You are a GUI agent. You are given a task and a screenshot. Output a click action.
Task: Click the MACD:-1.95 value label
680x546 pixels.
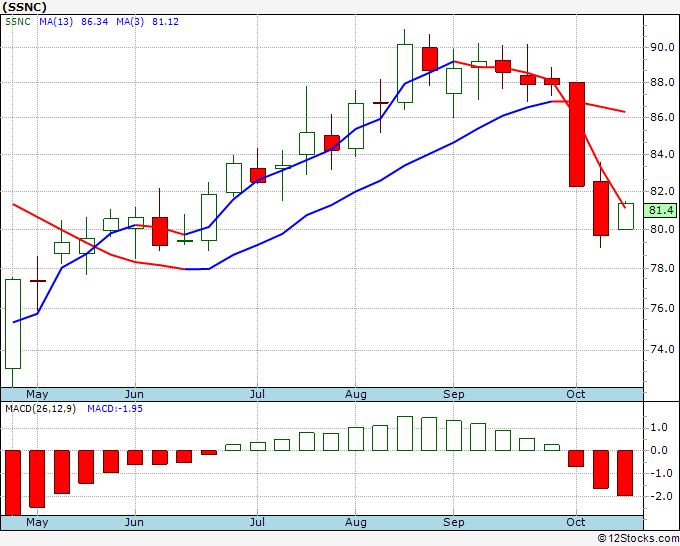click(x=115, y=409)
